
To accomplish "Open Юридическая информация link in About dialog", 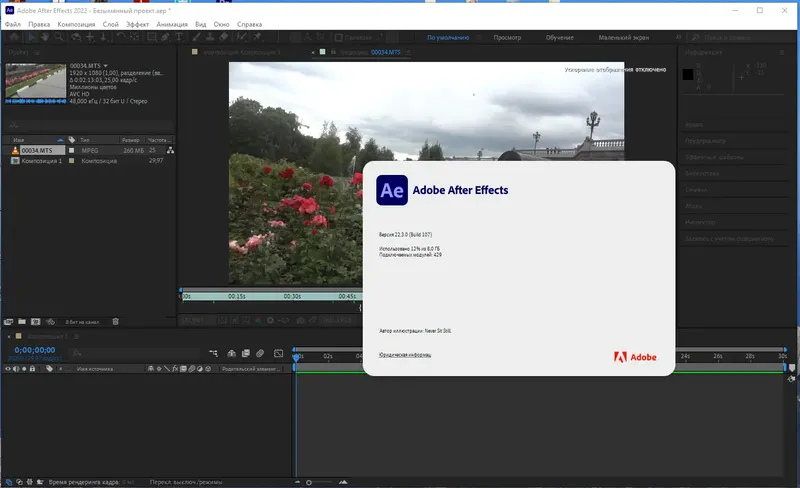I will click(x=405, y=354).
